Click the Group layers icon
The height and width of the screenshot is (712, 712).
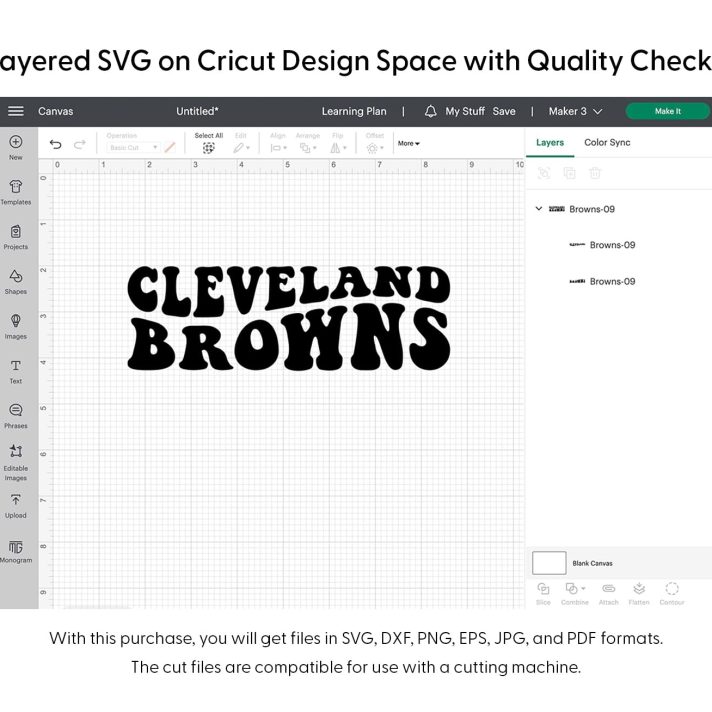coord(544,173)
